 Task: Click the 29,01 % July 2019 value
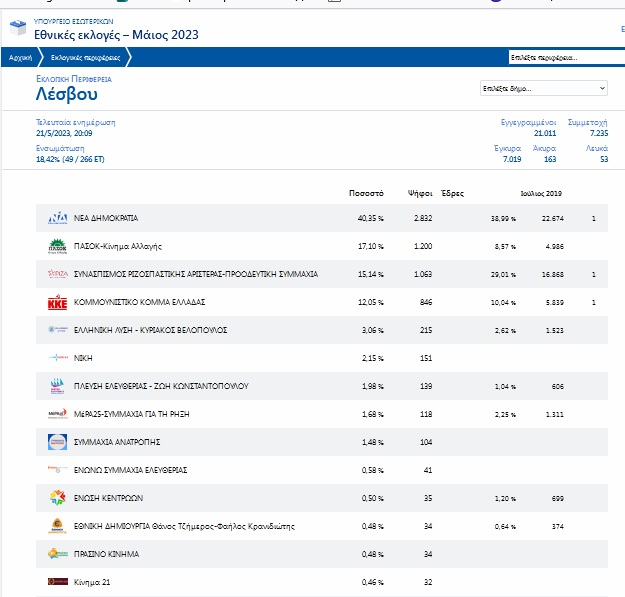pyautogui.click(x=503, y=274)
